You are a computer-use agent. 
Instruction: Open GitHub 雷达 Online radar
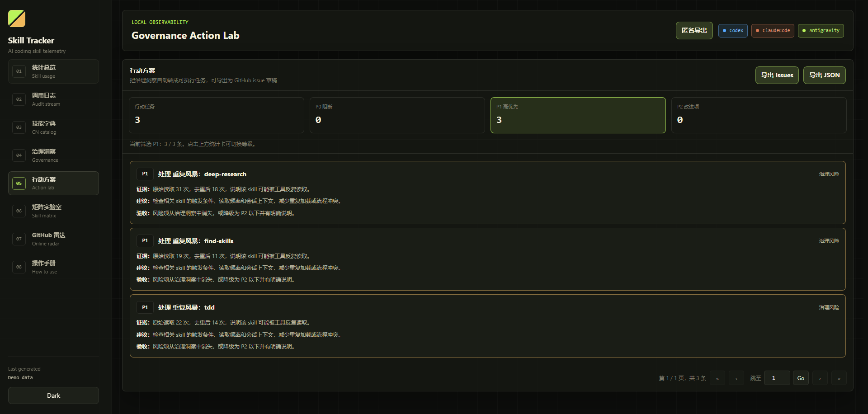[x=53, y=239]
